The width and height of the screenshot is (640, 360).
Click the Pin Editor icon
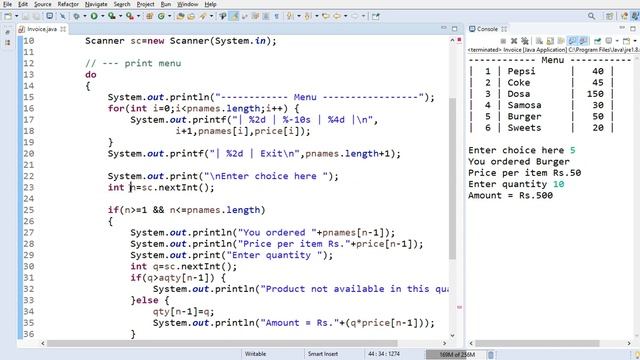[375, 16]
